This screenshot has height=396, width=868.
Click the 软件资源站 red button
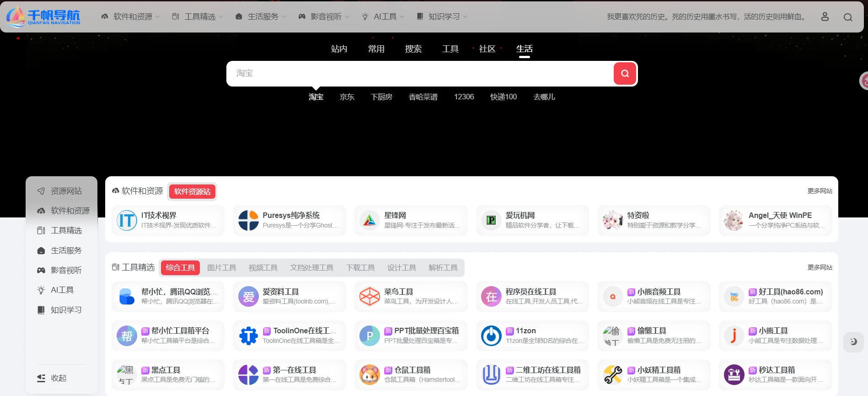click(x=192, y=191)
